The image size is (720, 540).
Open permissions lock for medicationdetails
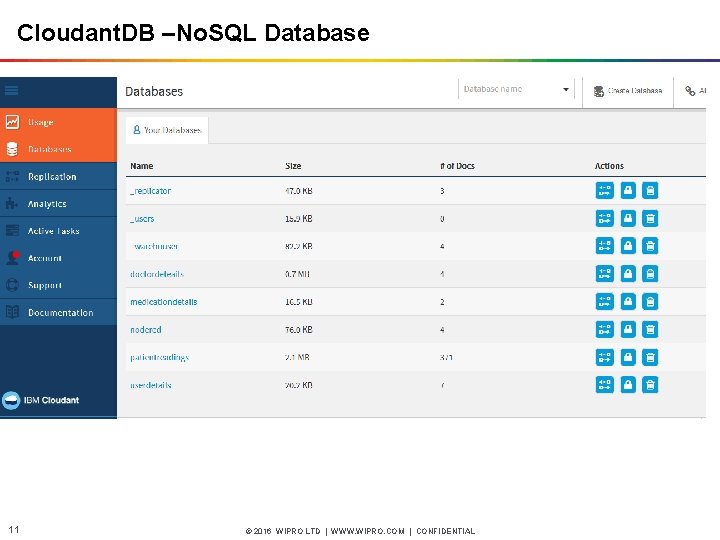pyautogui.click(x=628, y=302)
